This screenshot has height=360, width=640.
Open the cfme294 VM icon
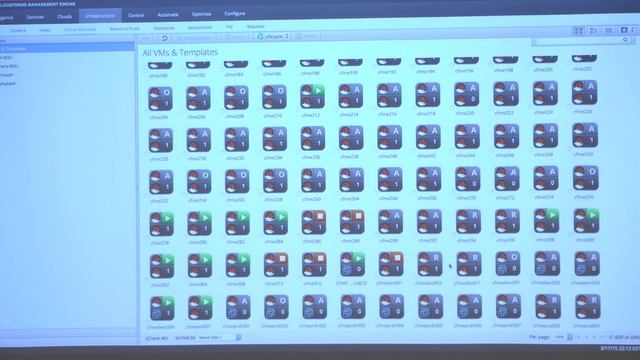pos(468,221)
